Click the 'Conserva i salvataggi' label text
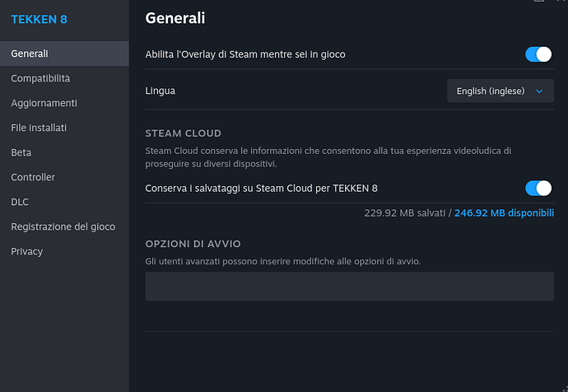This screenshot has width=568, height=392. click(x=261, y=189)
